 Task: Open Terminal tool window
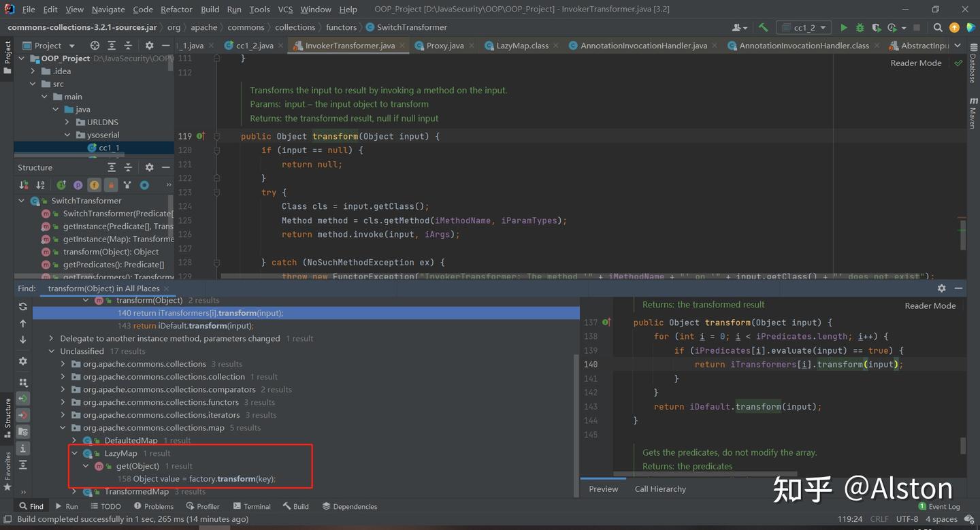pyautogui.click(x=252, y=506)
